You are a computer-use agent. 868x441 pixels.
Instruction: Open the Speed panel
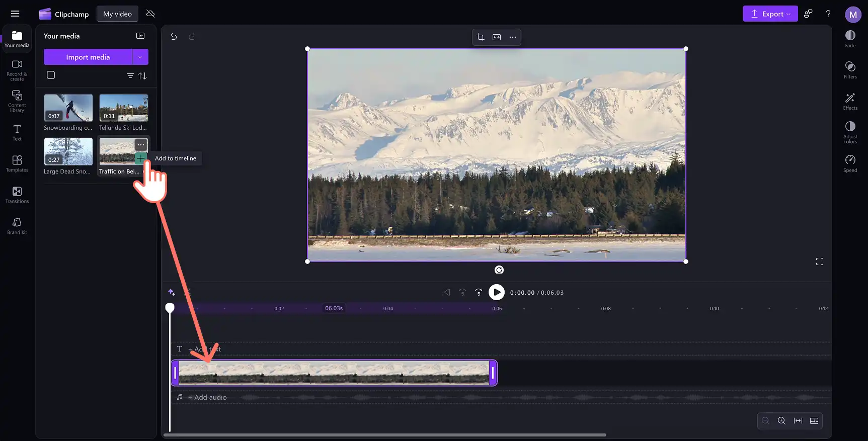pyautogui.click(x=850, y=163)
